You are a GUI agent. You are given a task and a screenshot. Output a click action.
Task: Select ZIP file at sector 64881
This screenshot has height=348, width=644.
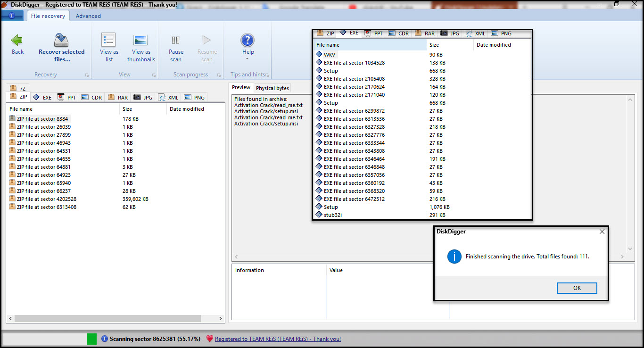coord(44,167)
